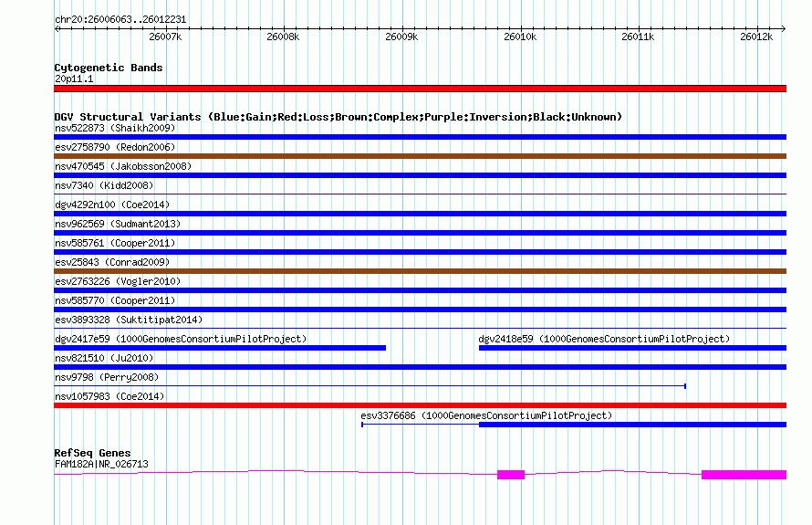Select the large magenta exon of FAM182A

point(744,475)
